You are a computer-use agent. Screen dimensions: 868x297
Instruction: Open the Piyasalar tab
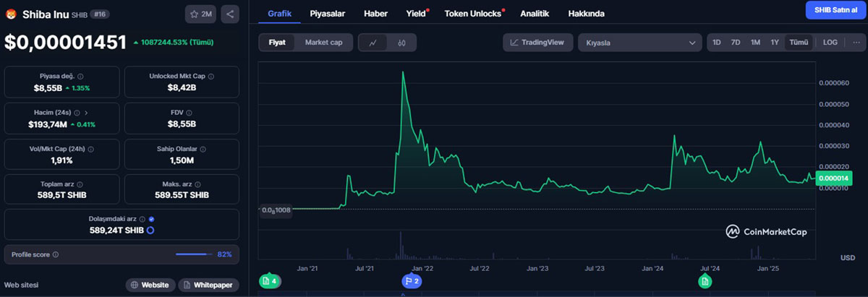(327, 13)
